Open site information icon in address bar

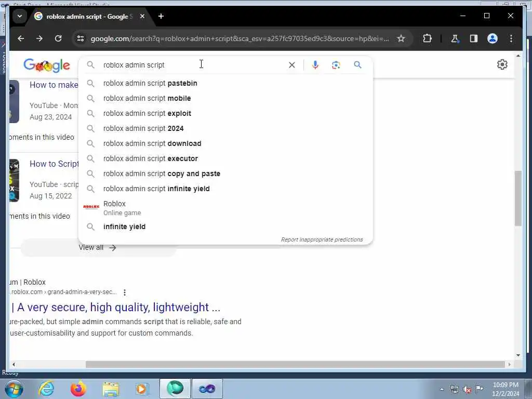81,38
